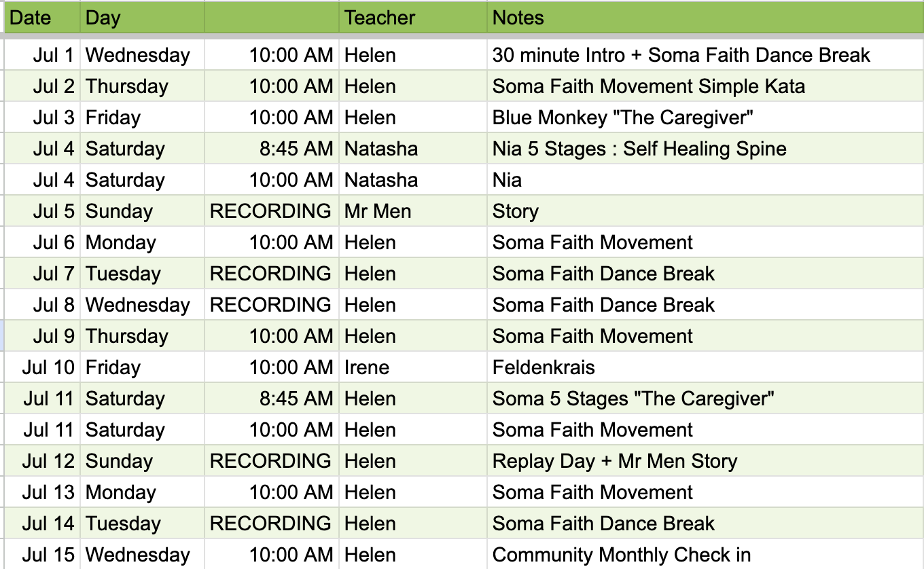This screenshot has width=924, height=569.
Task: Click the 30 minute Intro notes cell
Action: tap(705, 55)
